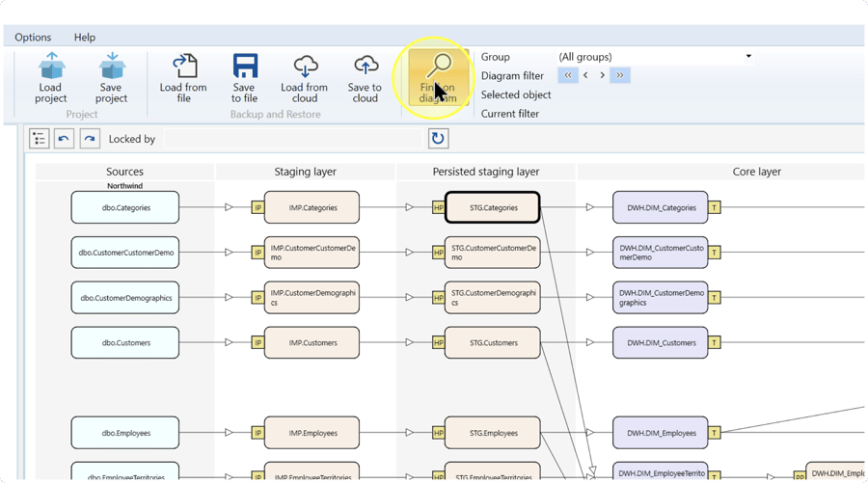
Task: Open the Group dropdown (All groups)
Action: pos(655,57)
